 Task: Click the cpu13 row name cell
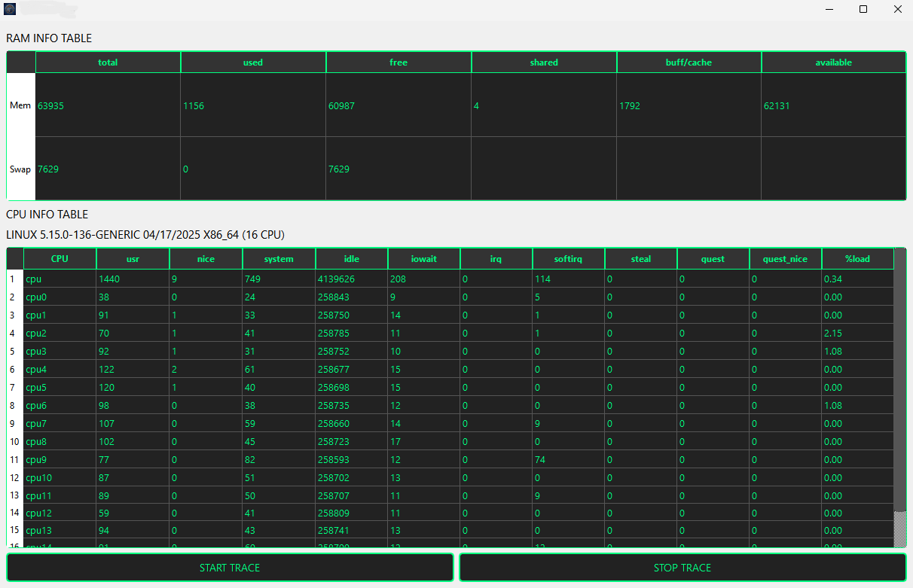tap(60, 532)
